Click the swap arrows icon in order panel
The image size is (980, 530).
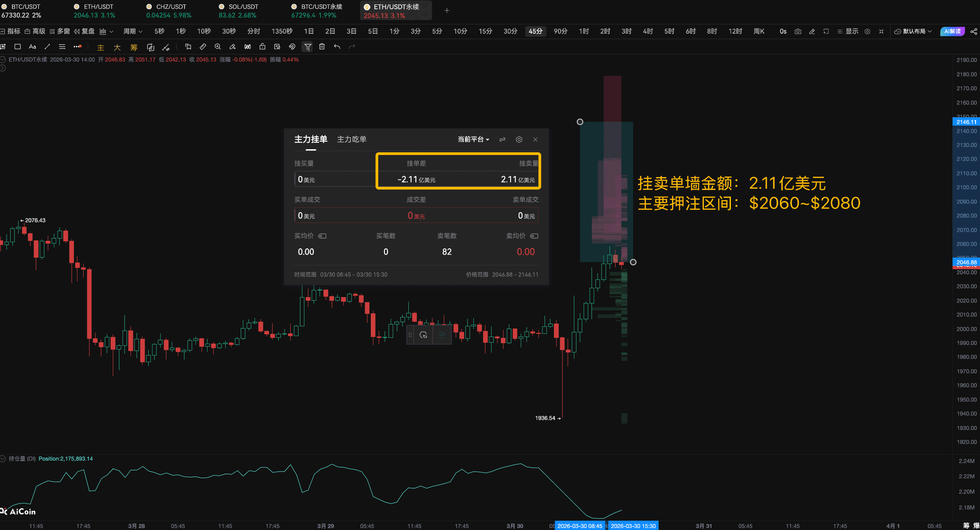[x=502, y=139]
